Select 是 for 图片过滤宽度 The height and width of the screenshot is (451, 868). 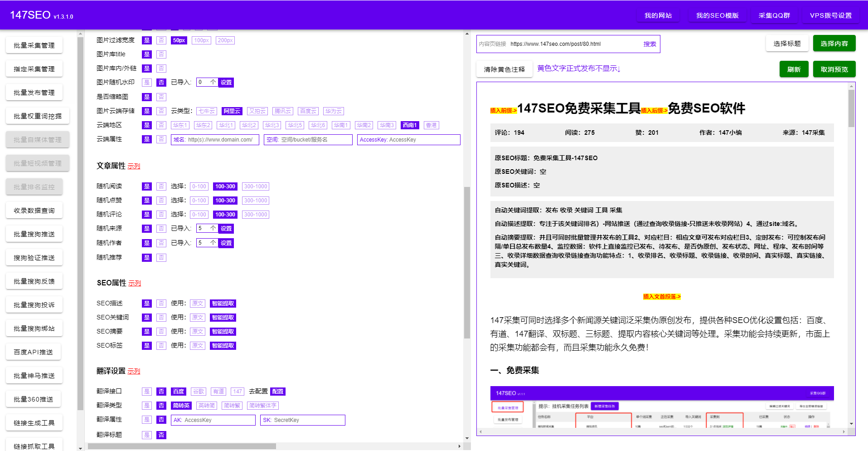[147, 40]
